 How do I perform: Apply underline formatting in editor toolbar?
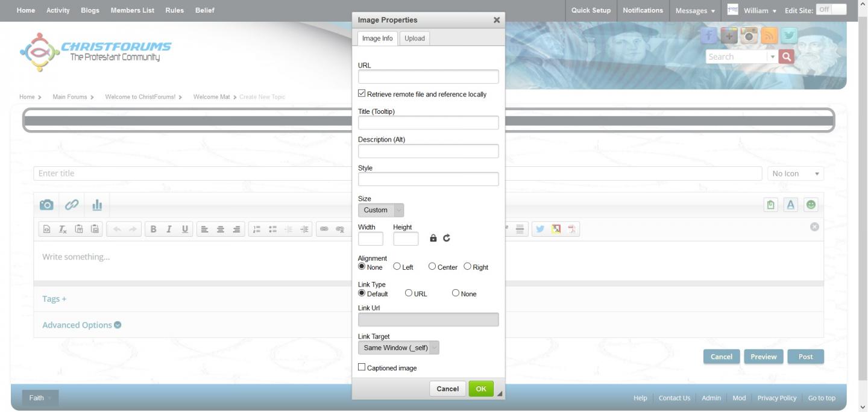click(185, 229)
